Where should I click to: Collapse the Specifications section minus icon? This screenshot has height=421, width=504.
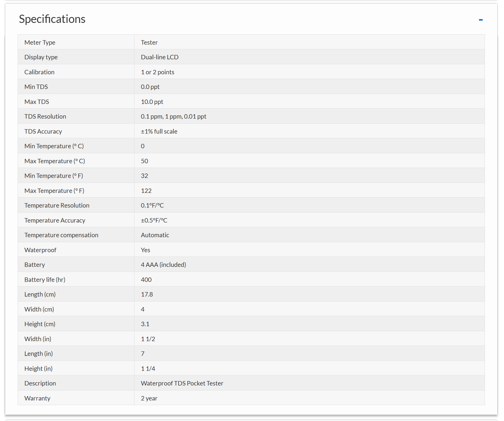(x=481, y=20)
